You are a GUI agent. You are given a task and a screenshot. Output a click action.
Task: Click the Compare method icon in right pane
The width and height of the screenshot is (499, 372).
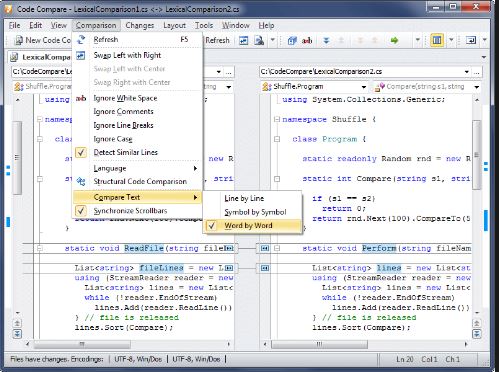pos(379,87)
